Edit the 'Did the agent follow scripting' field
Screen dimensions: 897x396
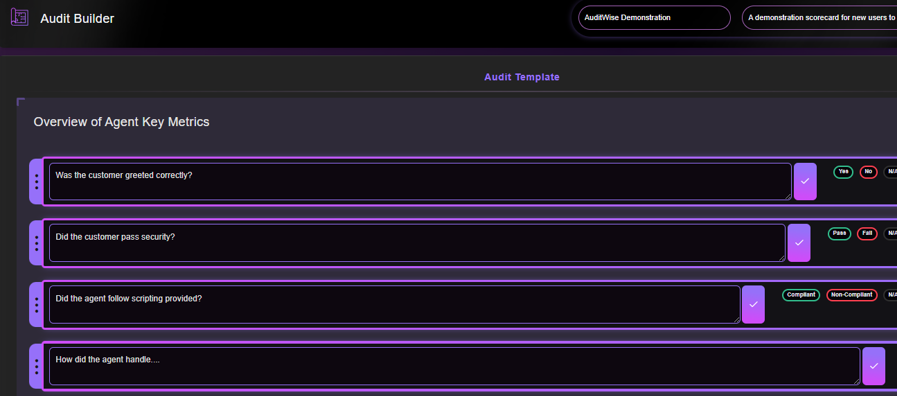(395, 304)
